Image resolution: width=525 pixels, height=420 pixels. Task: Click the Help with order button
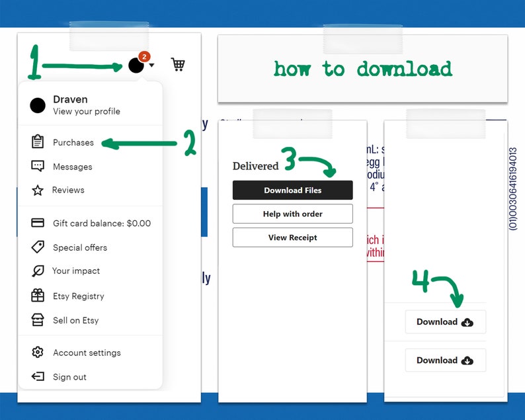(x=293, y=214)
